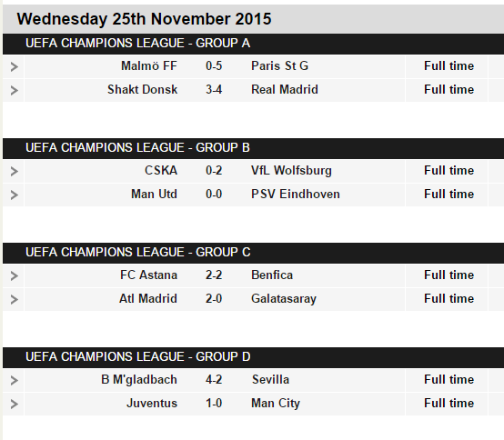This screenshot has height=440, width=504.
Task: Select the Juventus 1-0 score
Action: pos(214,404)
